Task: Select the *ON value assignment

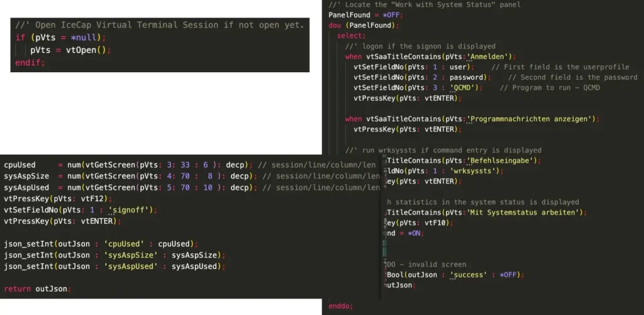Action: pyautogui.click(x=415, y=233)
